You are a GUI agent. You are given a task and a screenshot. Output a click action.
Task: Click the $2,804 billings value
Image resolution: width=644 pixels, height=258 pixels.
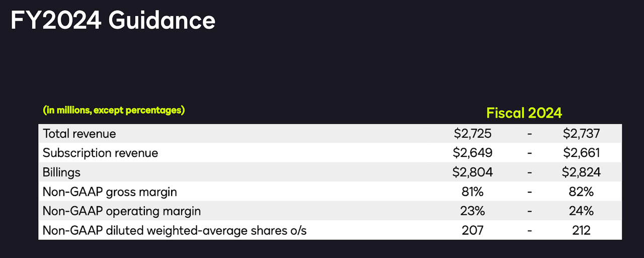(472, 173)
